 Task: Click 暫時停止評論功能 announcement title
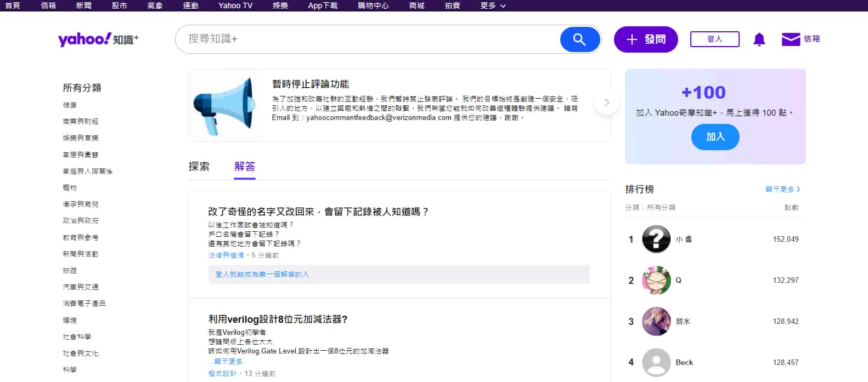tap(311, 84)
